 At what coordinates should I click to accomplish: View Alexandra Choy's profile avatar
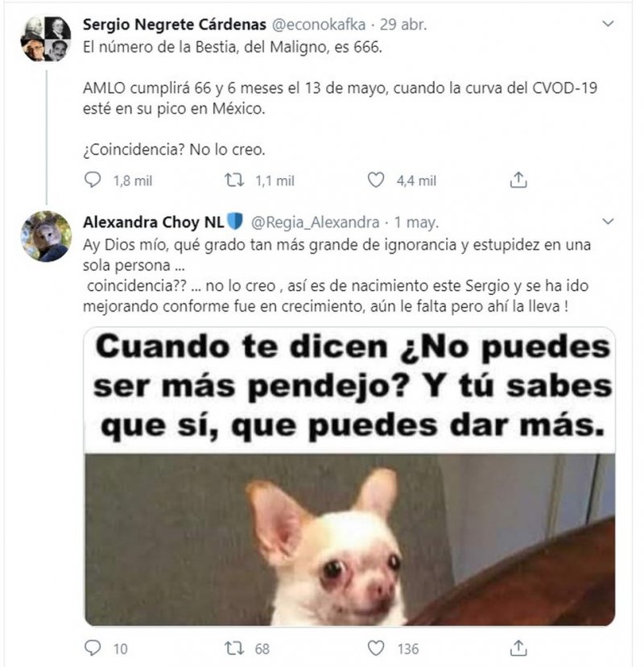(x=46, y=236)
